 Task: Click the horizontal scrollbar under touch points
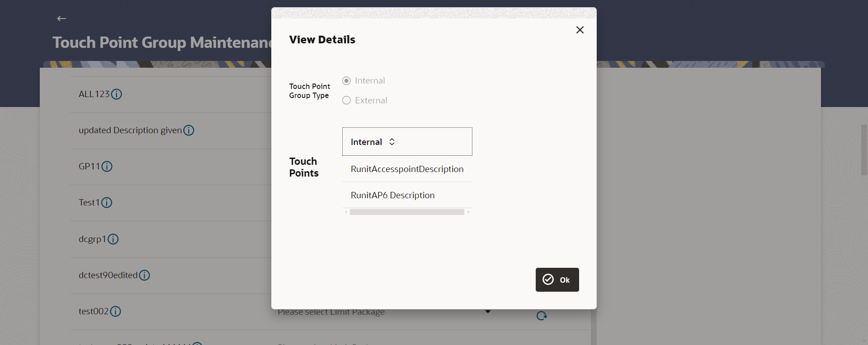tap(407, 212)
